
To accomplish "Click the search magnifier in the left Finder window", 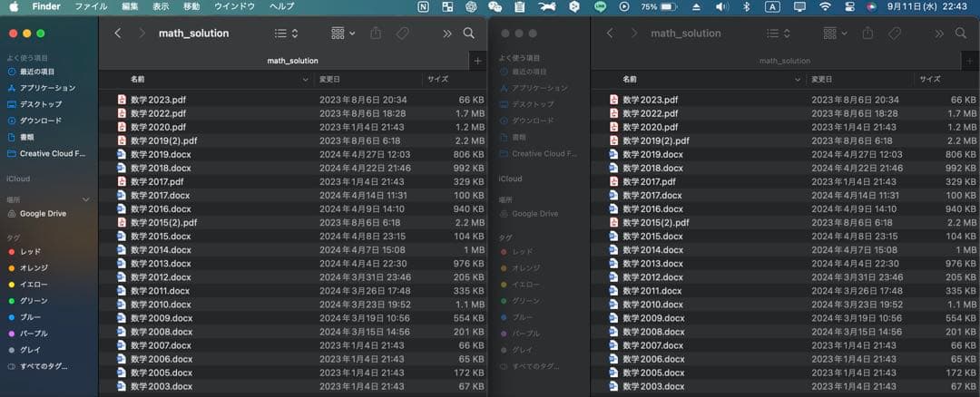I will 469,34.
